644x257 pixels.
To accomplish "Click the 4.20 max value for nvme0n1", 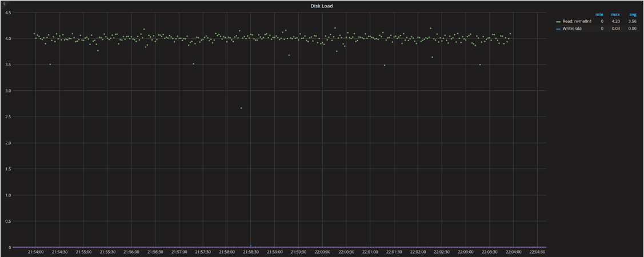I will [x=615, y=21].
